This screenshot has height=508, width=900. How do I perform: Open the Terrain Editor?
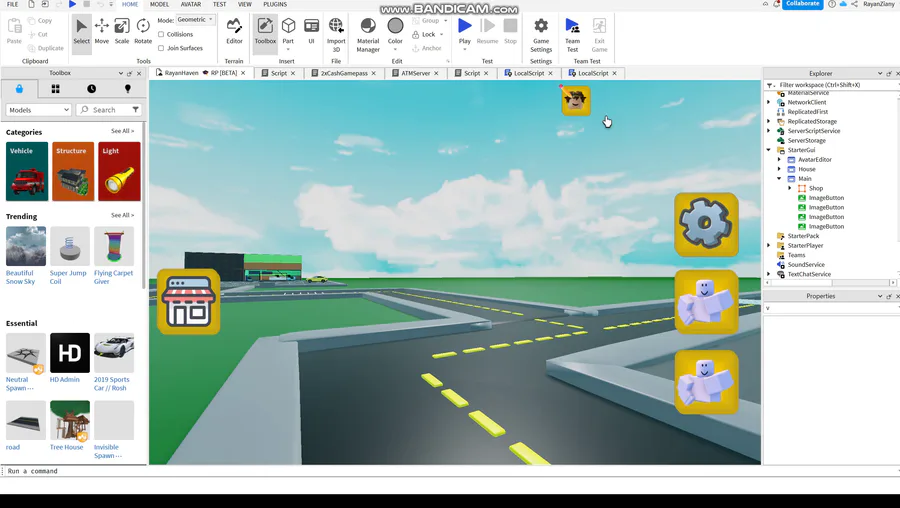point(234,32)
